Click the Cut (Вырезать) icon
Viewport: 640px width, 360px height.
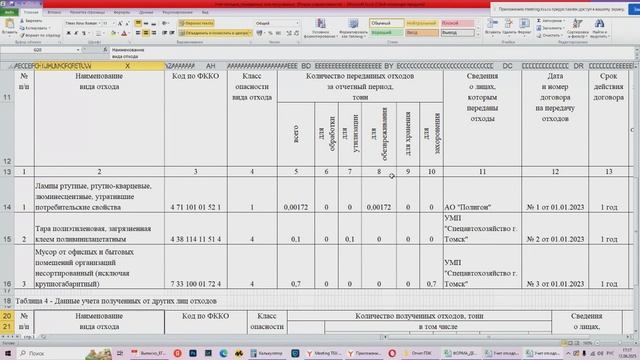point(22,20)
